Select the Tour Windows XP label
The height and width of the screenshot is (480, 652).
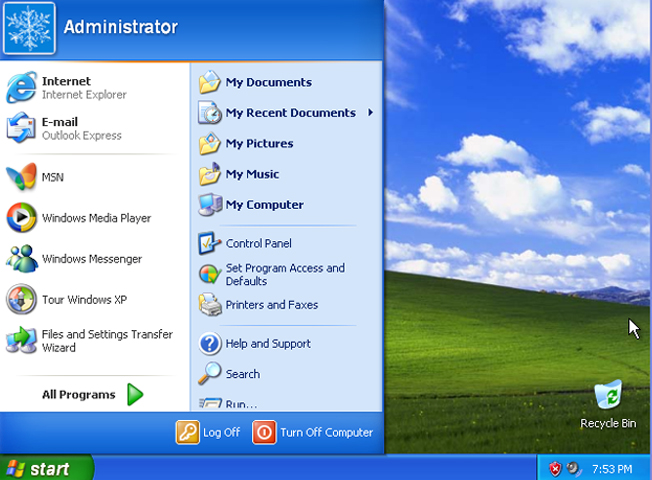(84, 299)
